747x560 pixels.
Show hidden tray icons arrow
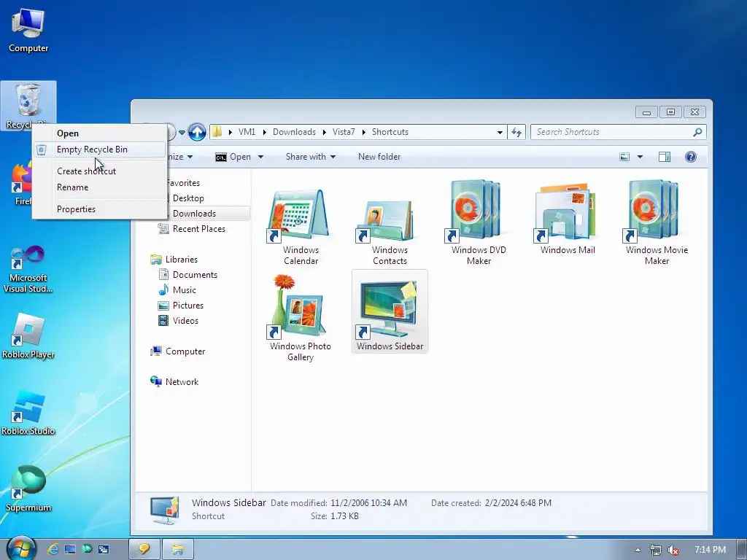[x=638, y=550]
